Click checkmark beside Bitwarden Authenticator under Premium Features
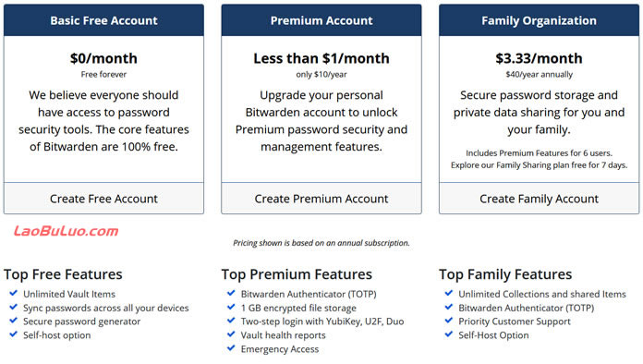643x364 pixels. click(231, 293)
